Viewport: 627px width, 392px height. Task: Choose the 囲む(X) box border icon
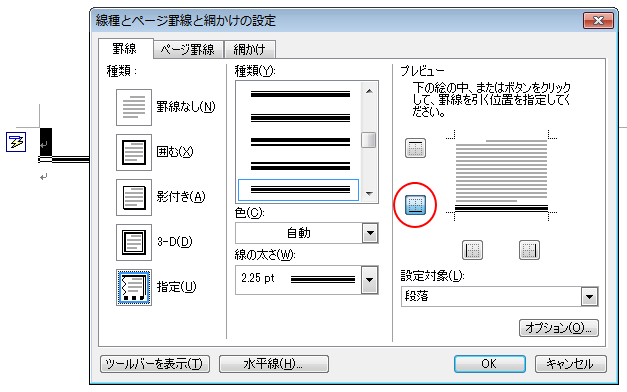[134, 152]
